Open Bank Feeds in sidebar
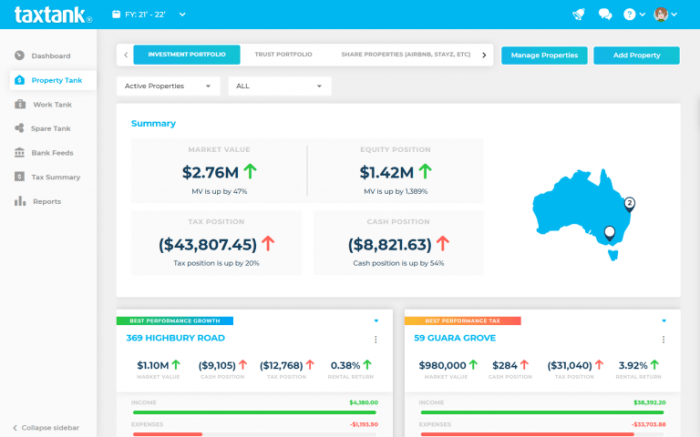Screen dimensions: 700x437 [x=52, y=153]
